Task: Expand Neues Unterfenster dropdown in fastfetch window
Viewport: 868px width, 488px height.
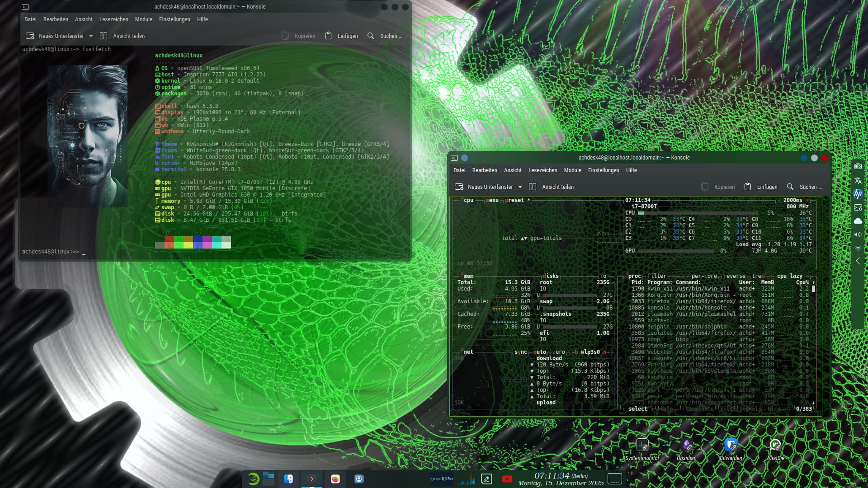Action: 91,36
